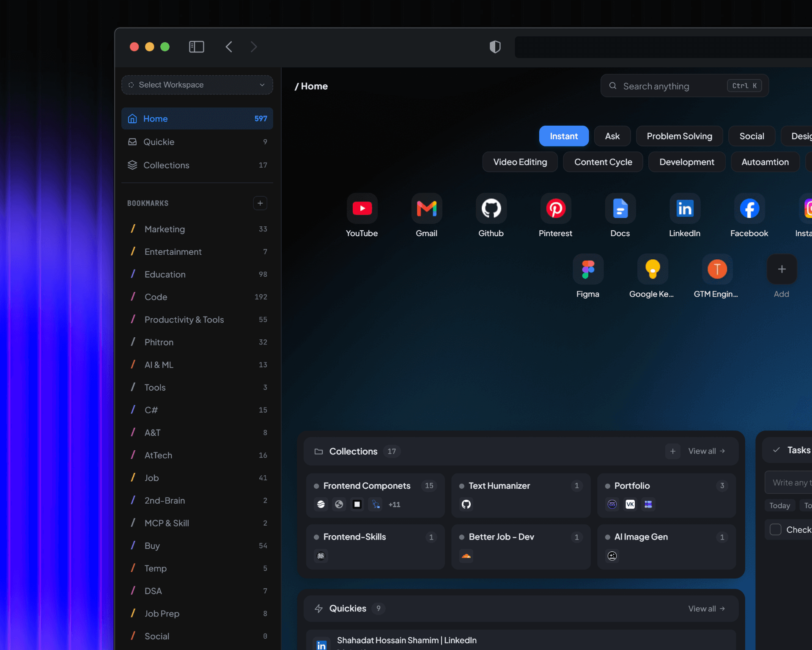Open the Select Workspace dropdown
Viewport: 812px width, 650px height.
point(197,85)
